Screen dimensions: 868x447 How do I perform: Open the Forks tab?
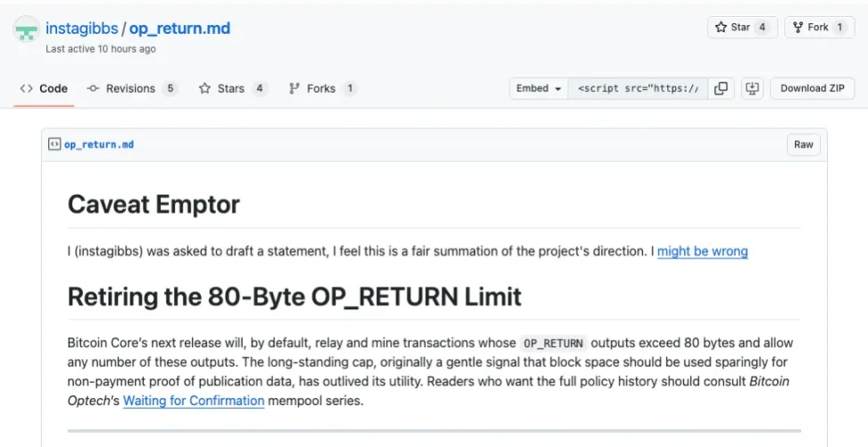point(322,89)
